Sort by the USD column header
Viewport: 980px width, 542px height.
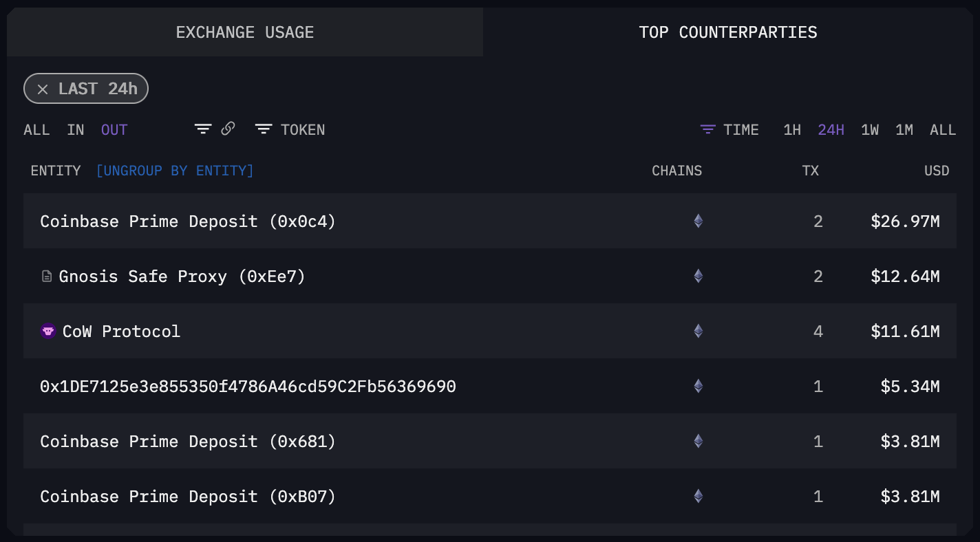point(937,171)
